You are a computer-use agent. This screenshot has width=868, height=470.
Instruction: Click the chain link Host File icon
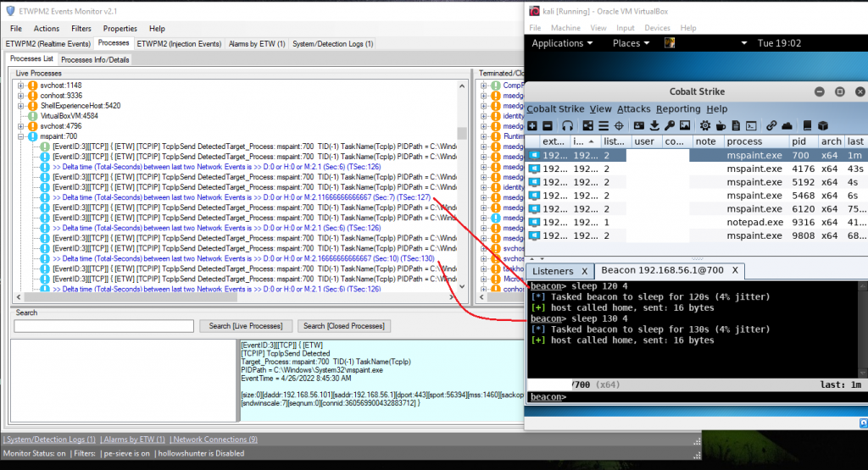pos(772,125)
